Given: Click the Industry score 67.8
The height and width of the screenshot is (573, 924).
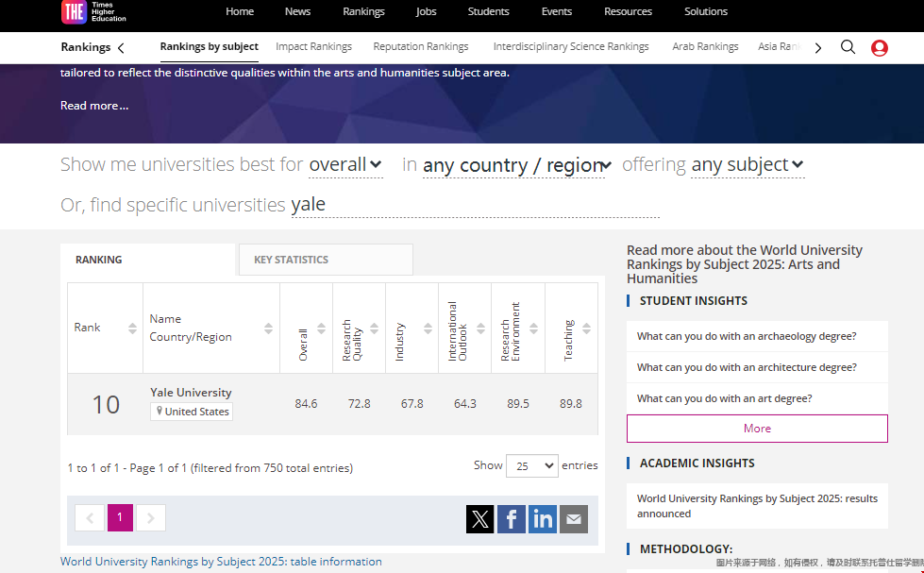Looking at the screenshot, I should point(412,404).
